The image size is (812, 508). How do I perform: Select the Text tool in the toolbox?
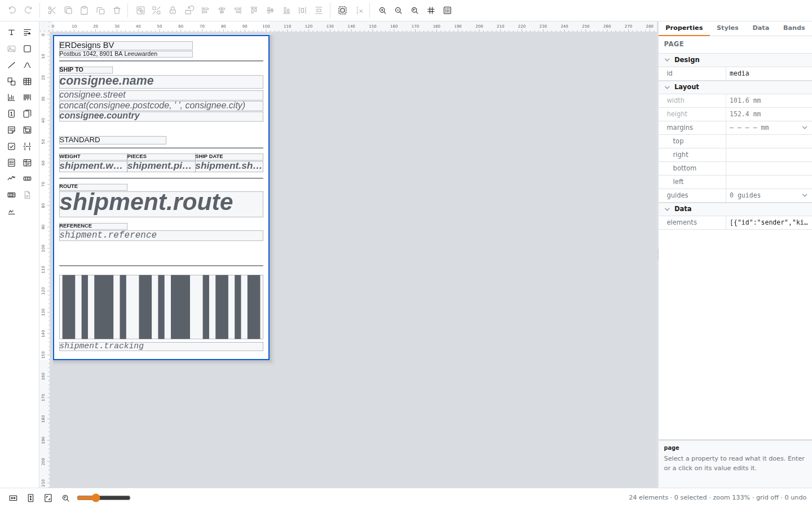[x=11, y=33]
